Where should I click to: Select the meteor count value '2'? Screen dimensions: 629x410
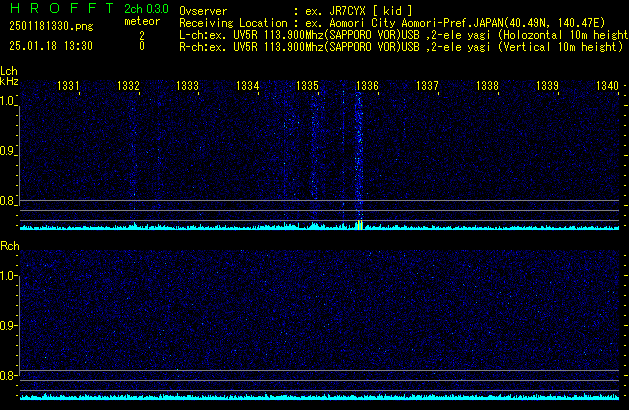[142, 36]
